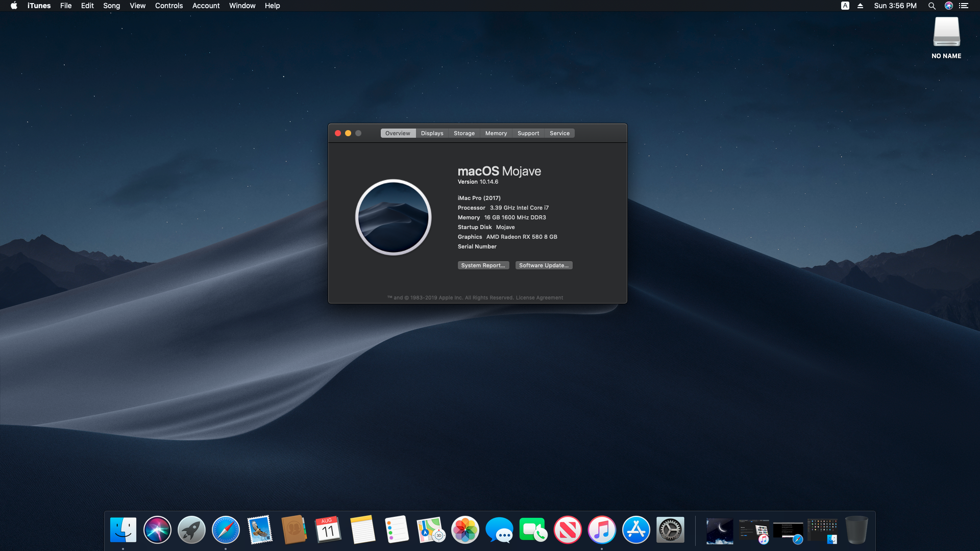Open System Preferences gear icon
The height and width of the screenshot is (551, 980).
coord(670,530)
